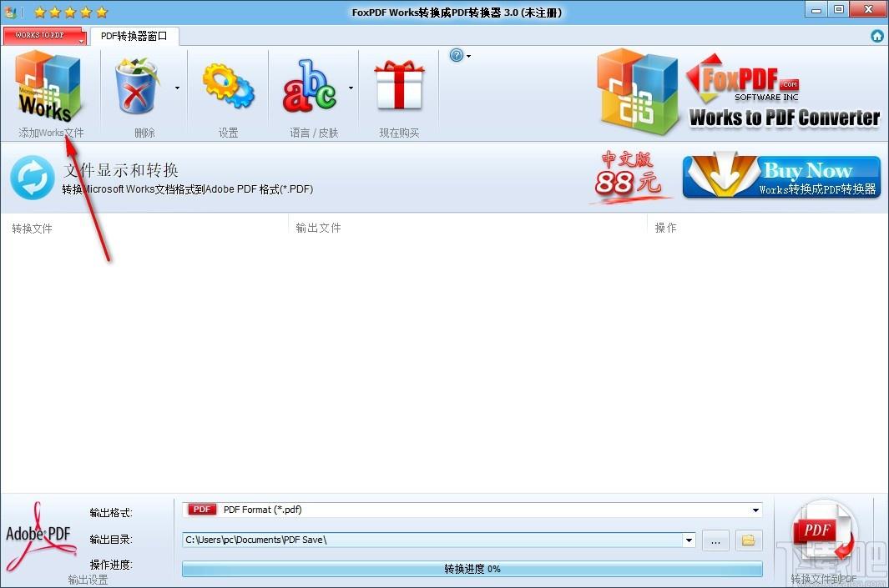Expand the output directory (输出目录) path dropdown arrow
889x588 pixels.
click(689, 540)
